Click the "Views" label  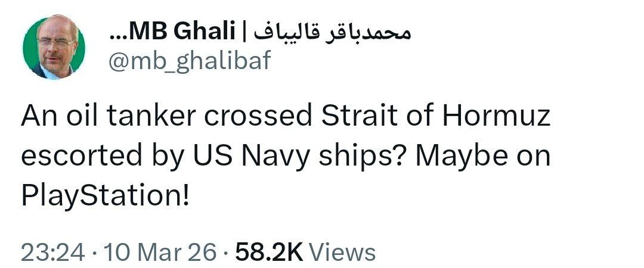click(343, 252)
